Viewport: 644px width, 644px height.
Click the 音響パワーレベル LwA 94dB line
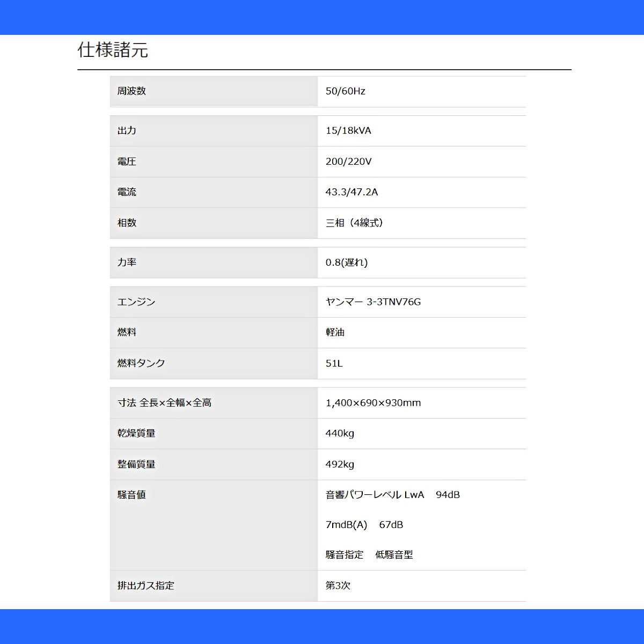pos(393,495)
